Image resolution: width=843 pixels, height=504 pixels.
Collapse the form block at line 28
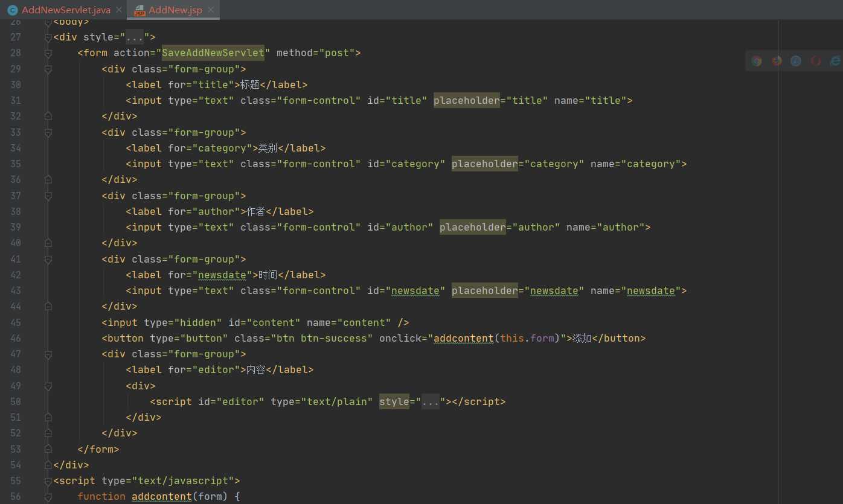click(x=48, y=53)
